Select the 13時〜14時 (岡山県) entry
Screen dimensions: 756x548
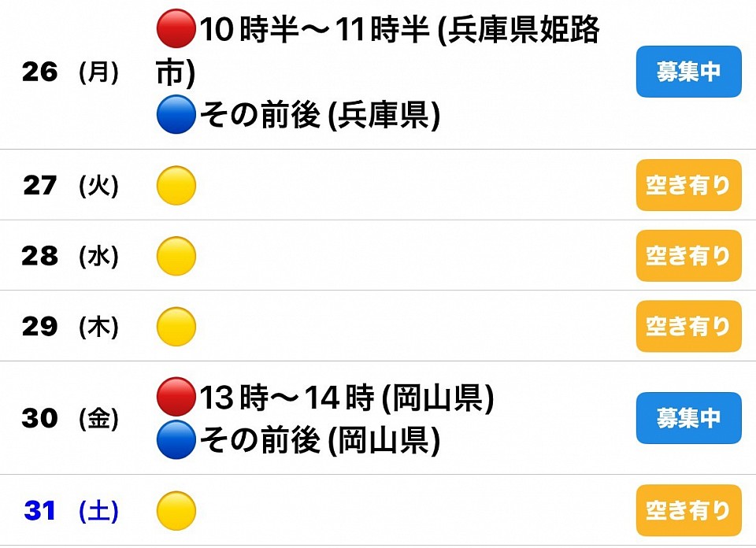[346, 398]
